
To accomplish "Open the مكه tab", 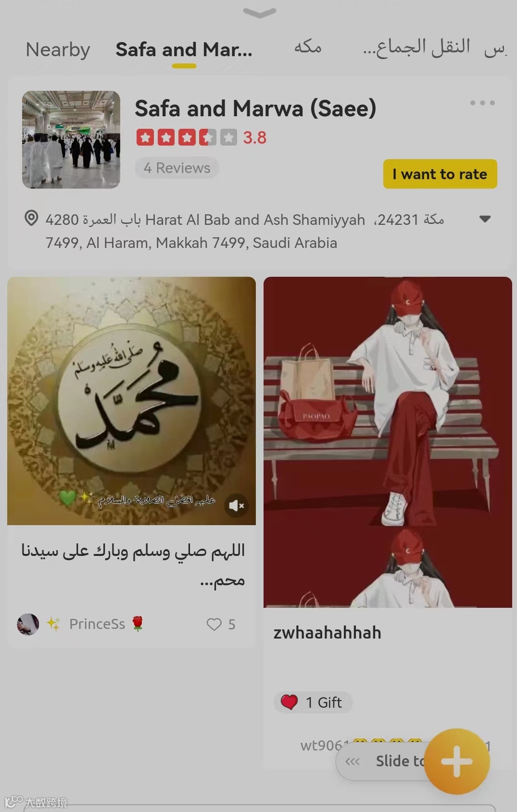I will pyautogui.click(x=307, y=47).
